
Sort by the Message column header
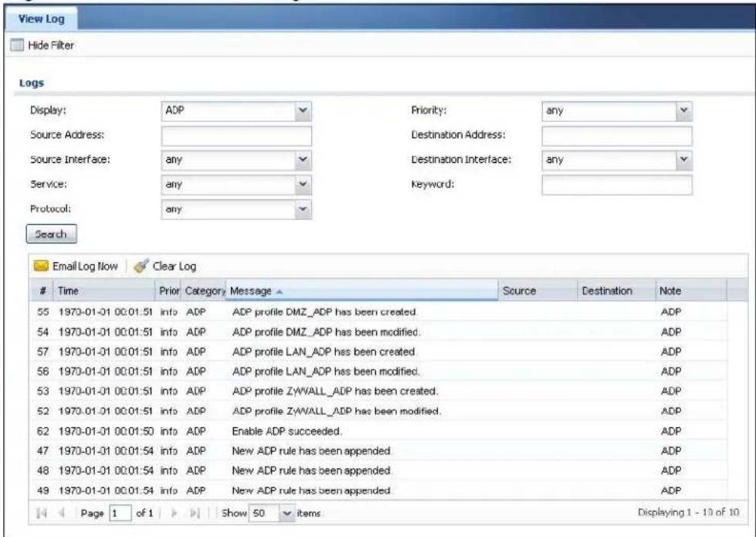[x=361, y=291]
